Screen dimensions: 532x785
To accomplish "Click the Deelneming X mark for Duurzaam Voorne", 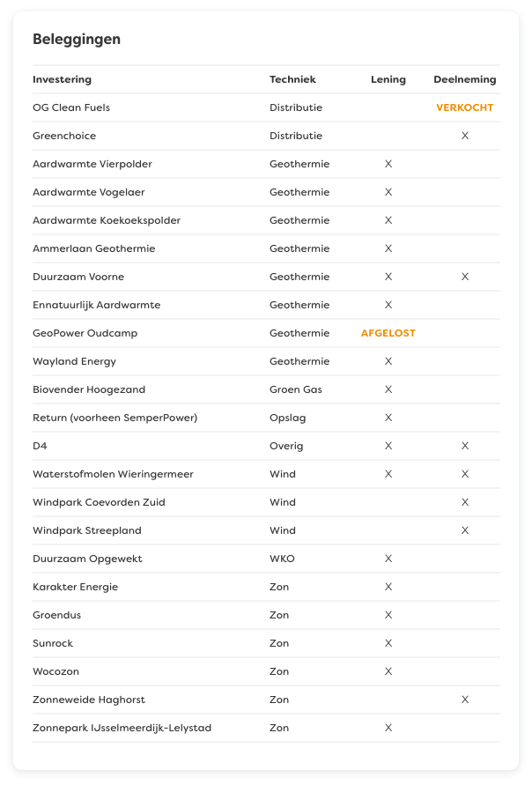I will (x=465, y=277).
